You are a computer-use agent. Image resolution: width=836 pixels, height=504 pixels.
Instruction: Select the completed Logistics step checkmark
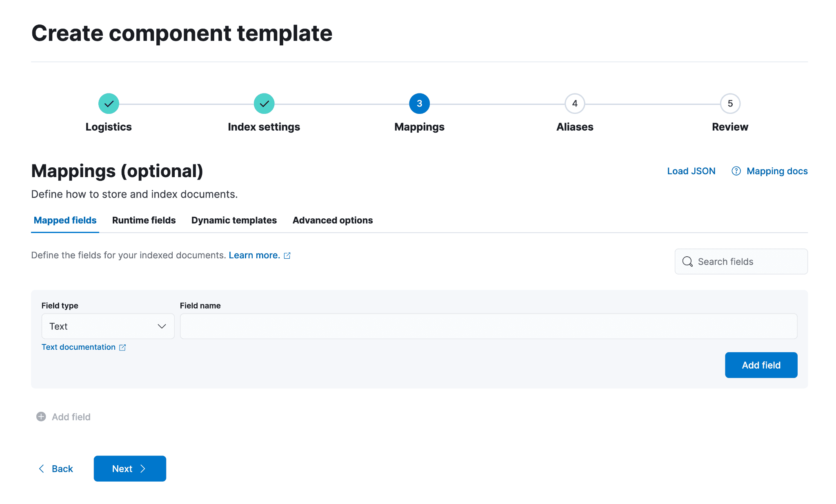108,103
